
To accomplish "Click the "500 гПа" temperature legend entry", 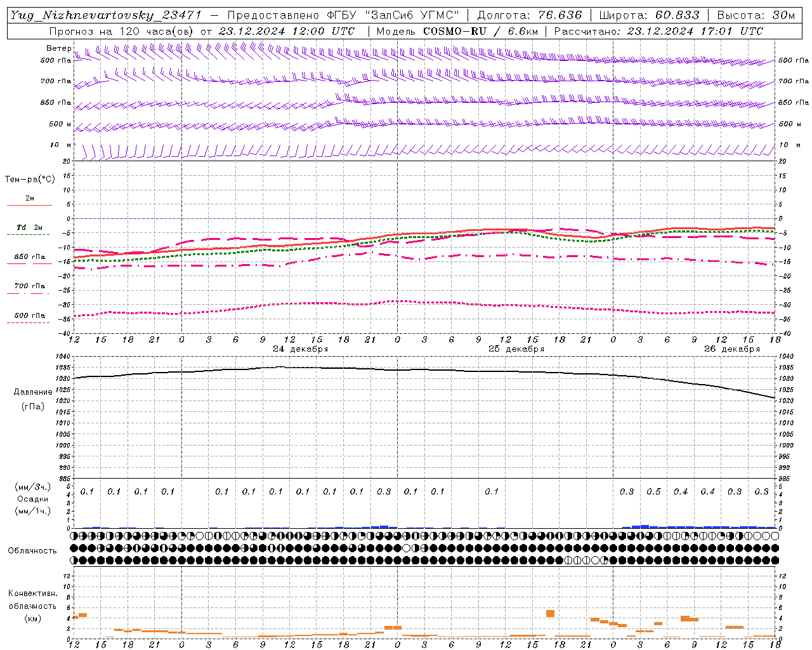I will (30, 315).
